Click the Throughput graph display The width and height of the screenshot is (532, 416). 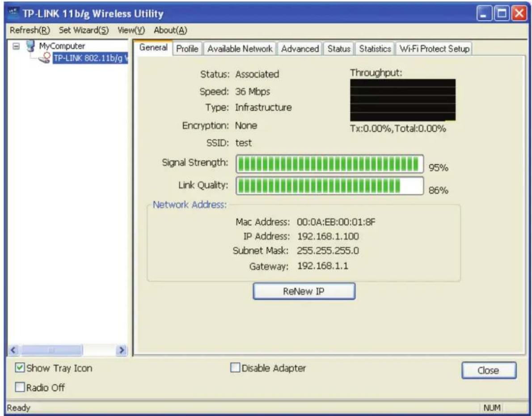coord(403,100)
